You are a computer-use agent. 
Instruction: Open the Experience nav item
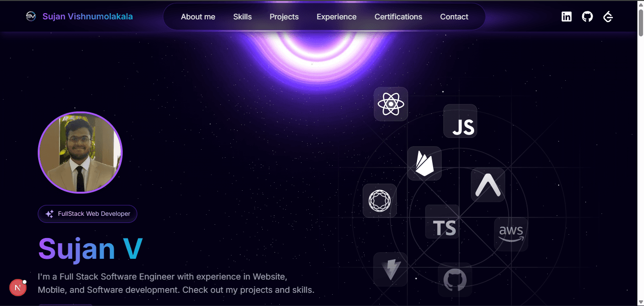coord(336,17)
